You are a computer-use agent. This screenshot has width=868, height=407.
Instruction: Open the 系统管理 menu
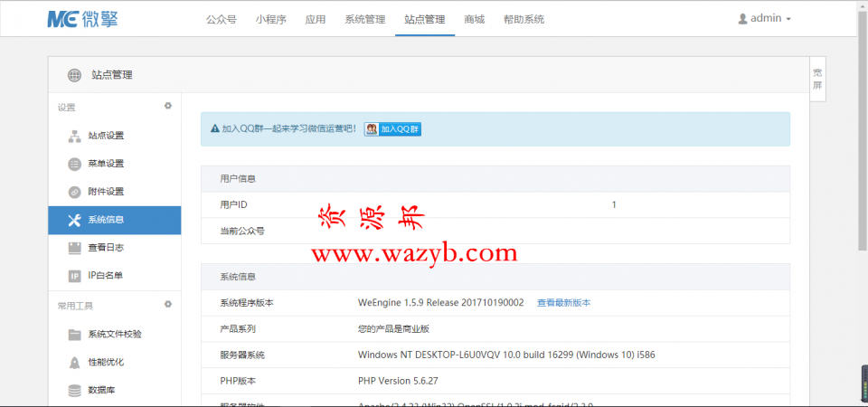364,19
